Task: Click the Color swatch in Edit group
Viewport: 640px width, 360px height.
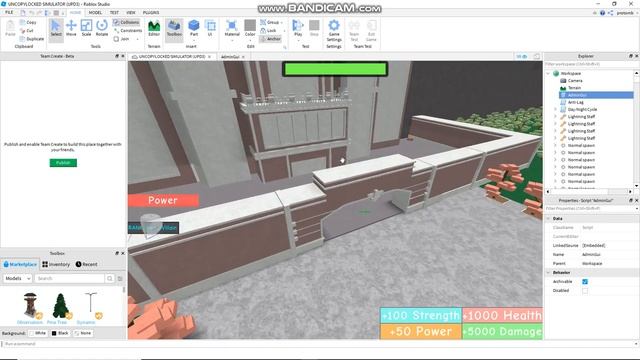Action: click(x=250, y=25)
